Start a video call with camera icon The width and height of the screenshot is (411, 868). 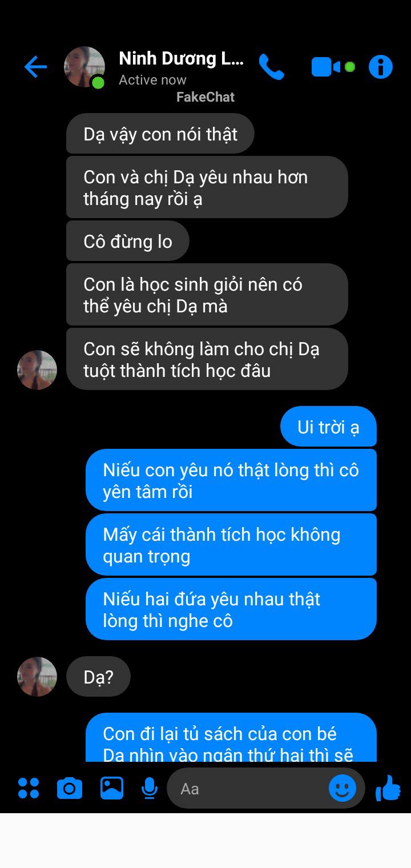coord(326,67)
